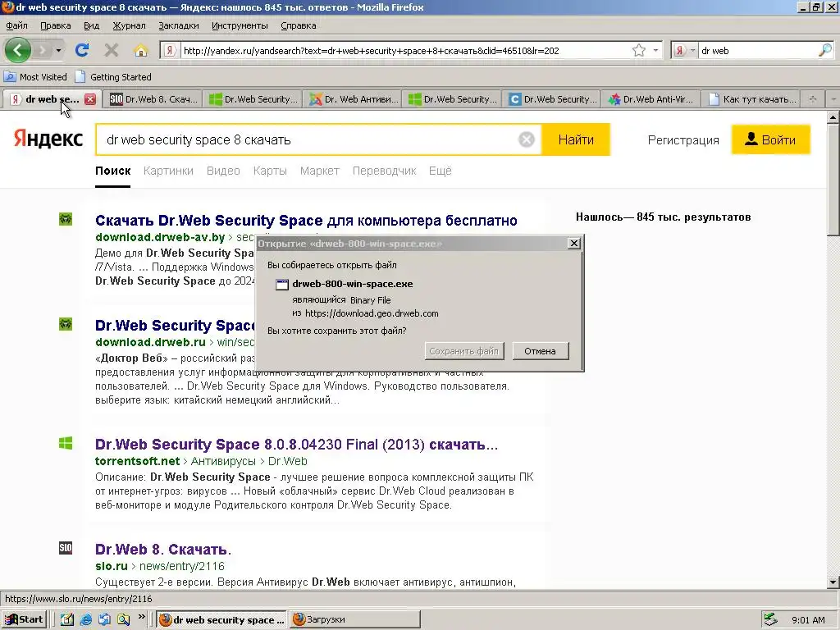Image resolution: width=840 pixels, height=630 pixels.
Task: Switch to the 'Dr. Web Антиви...' tab
Action: [353, 99]
